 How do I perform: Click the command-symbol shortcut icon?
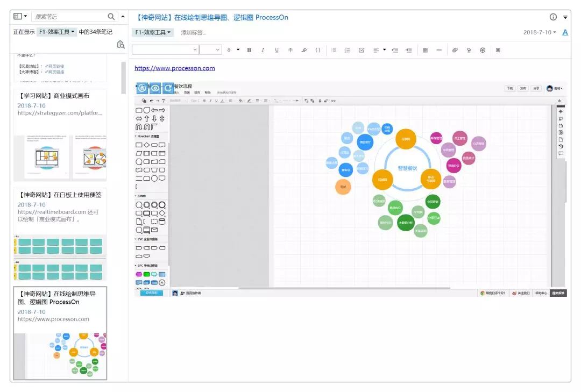(x=498, y=50)
